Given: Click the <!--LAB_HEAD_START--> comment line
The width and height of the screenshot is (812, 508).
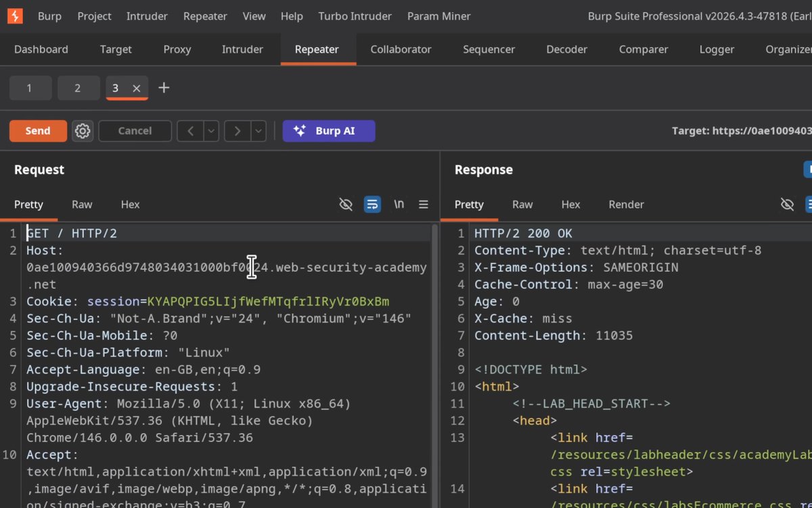Looking at the screenshot, I should click(591, 404).
